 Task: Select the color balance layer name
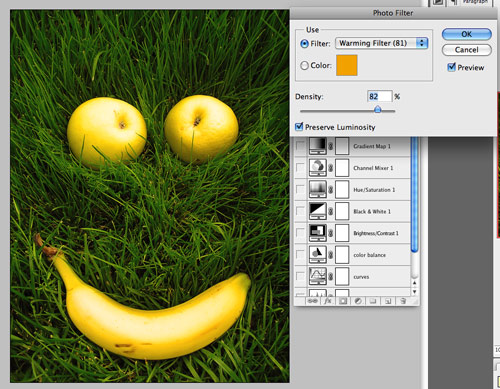click(370, 255)
